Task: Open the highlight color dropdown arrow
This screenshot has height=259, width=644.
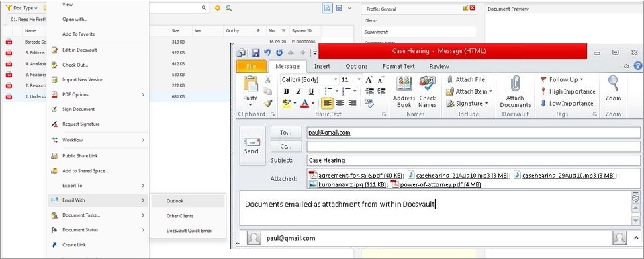Action: 294,104
